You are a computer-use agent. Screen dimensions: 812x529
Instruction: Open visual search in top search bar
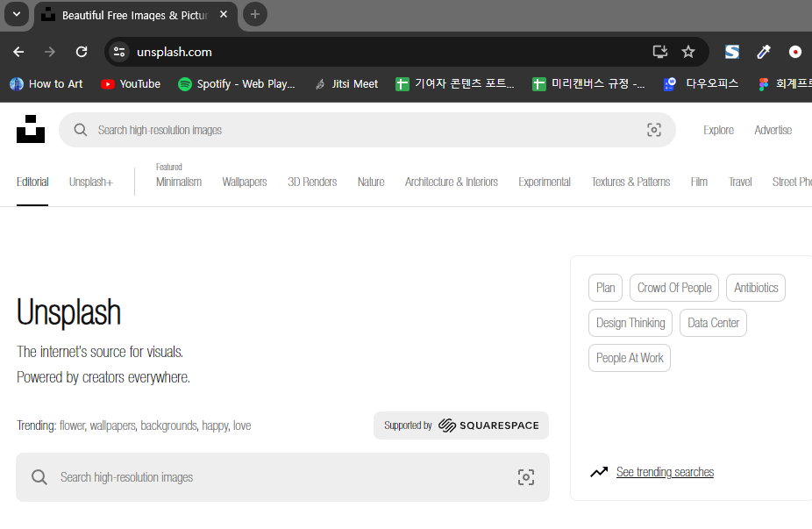coord(654,130)
